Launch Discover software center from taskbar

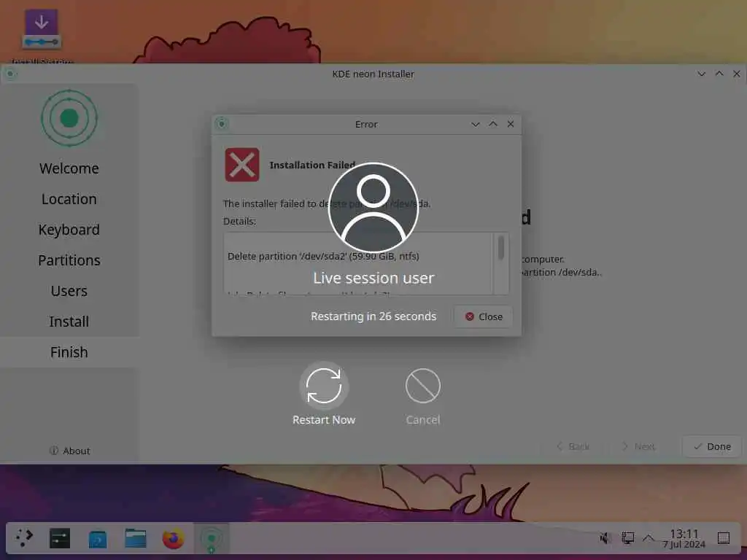click(x=98, y=538)
